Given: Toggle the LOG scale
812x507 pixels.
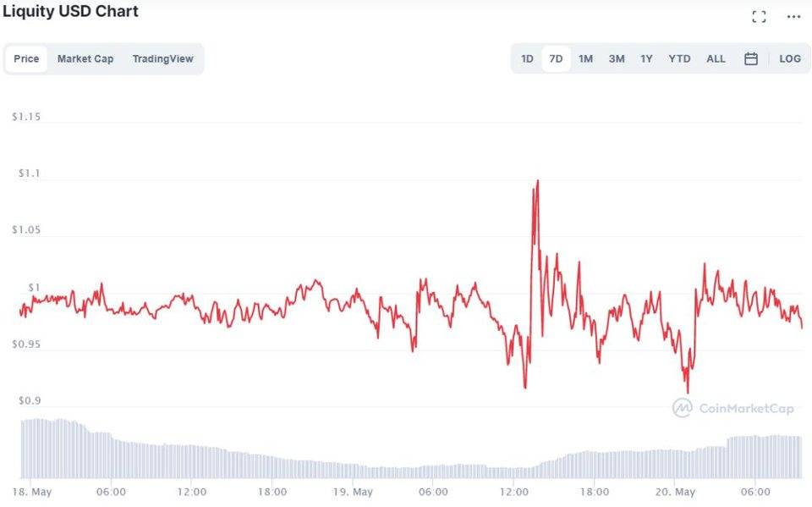Looking at the screenshot, I should 789,58.
